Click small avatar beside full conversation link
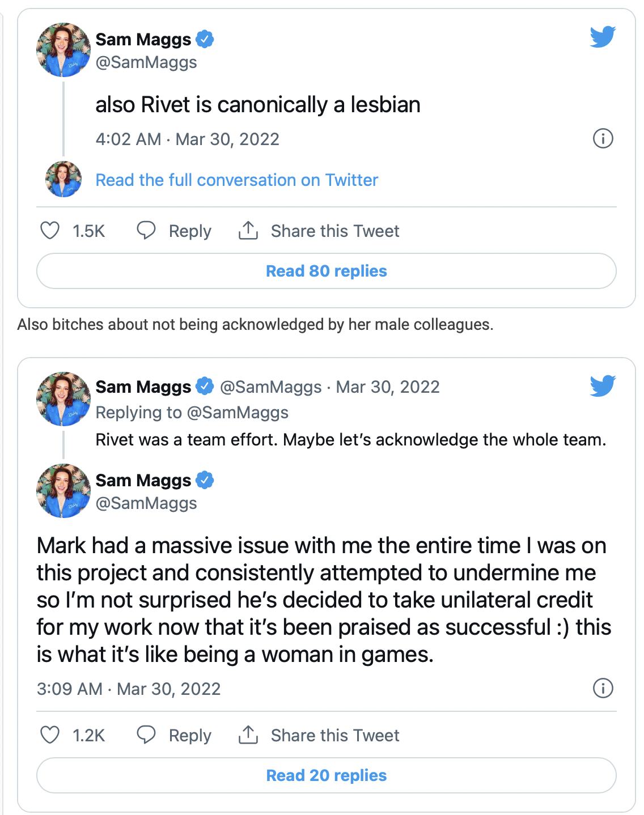Screen dimensions: 644x815 point(63,179)
